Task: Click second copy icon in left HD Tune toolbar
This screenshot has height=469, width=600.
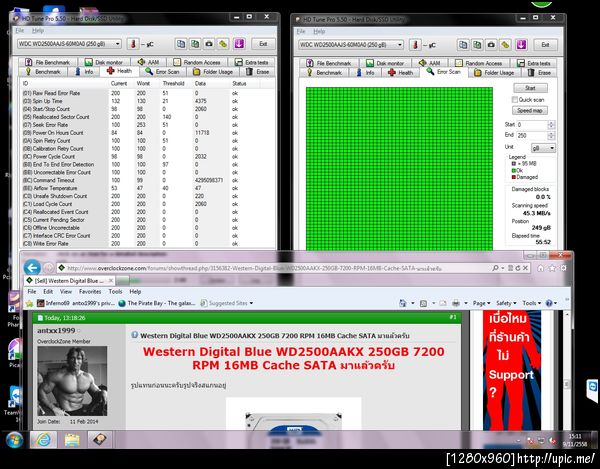Action: [195, 44]
